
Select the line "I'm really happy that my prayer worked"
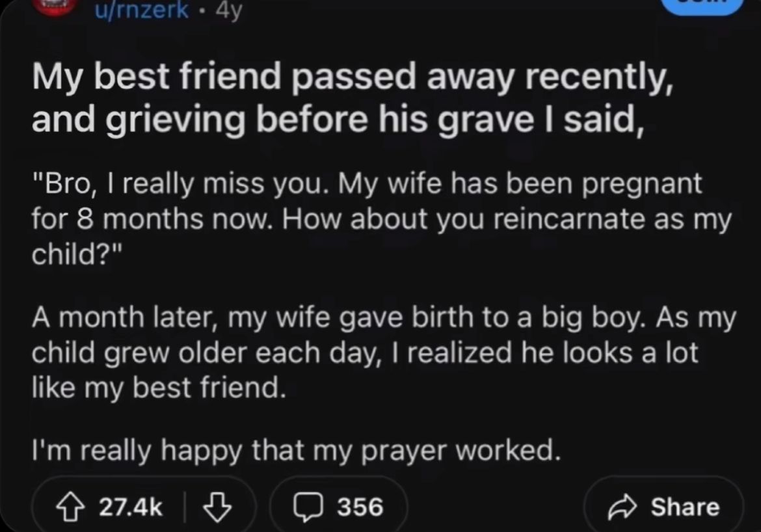296,450
